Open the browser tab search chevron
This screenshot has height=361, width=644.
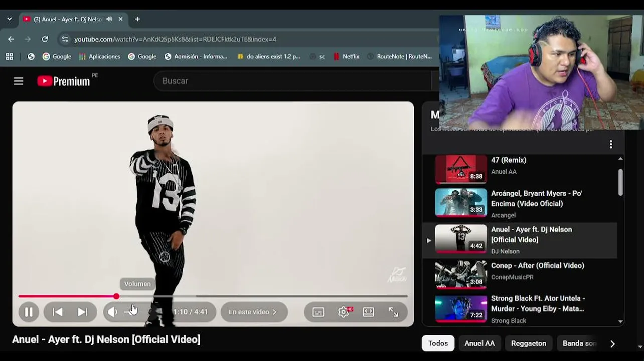[10, 19]
